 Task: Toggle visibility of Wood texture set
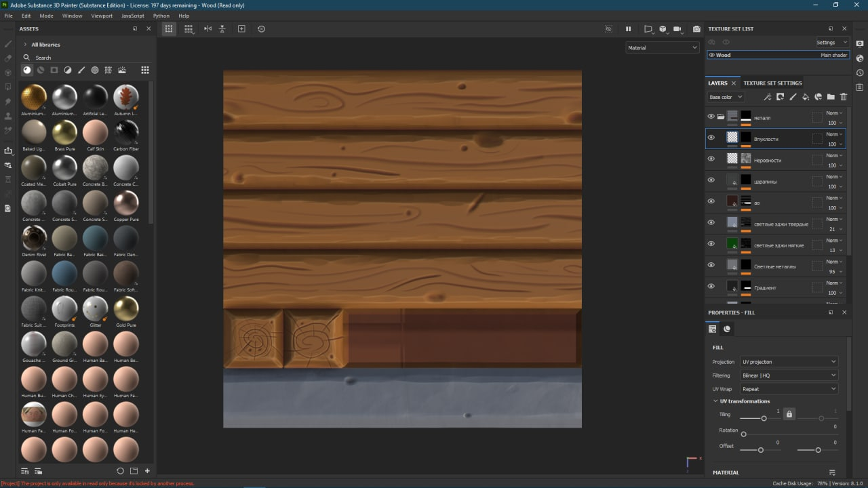click(711, 55)
